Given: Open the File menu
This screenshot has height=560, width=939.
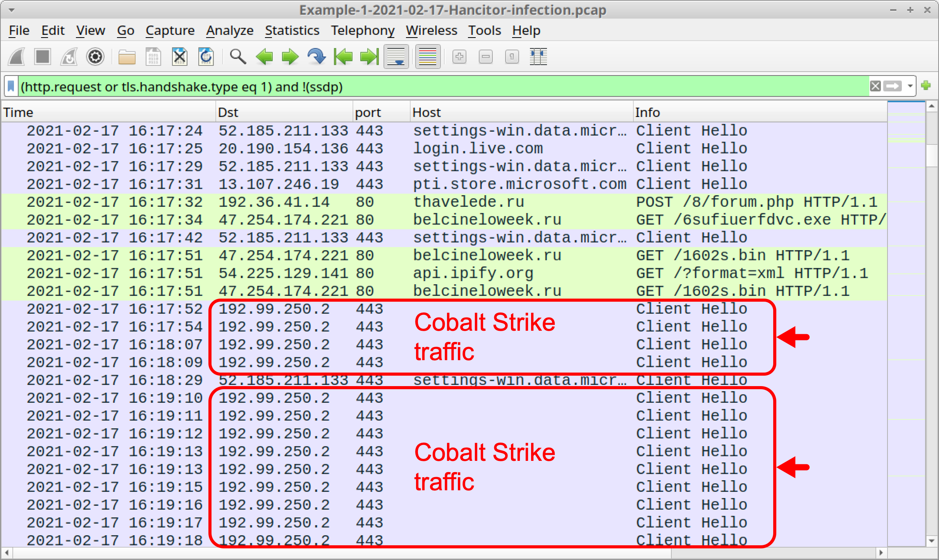Looking at the screenshot, I should [19, 30].
